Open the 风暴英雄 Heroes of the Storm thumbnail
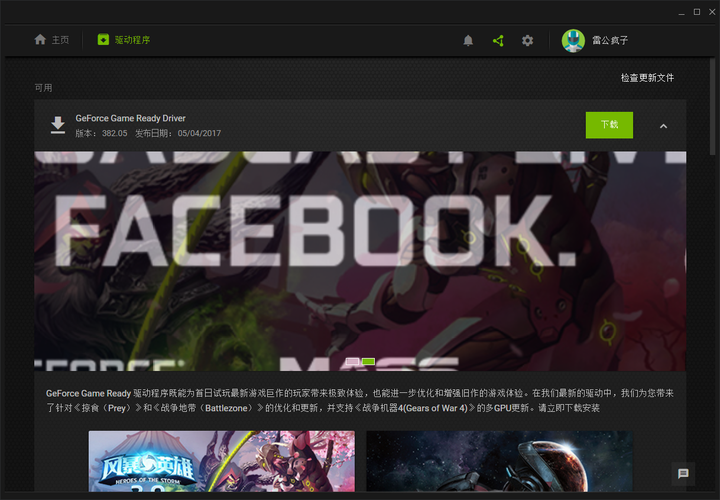 [221, 461]
